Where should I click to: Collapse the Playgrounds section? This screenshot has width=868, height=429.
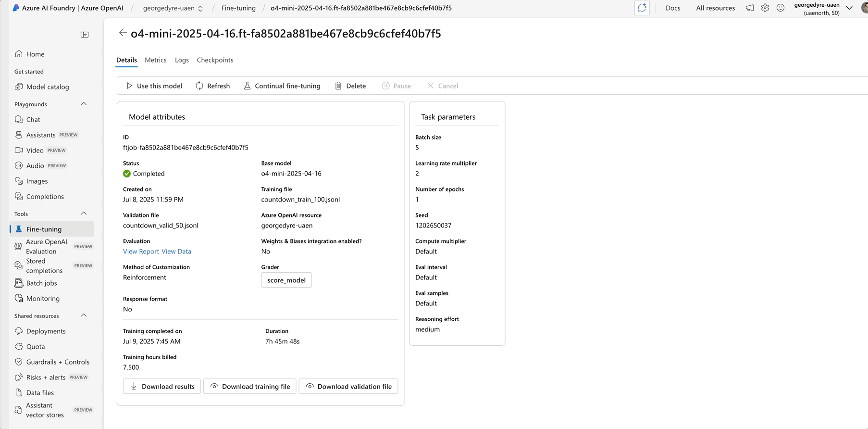tap(84, 104)
